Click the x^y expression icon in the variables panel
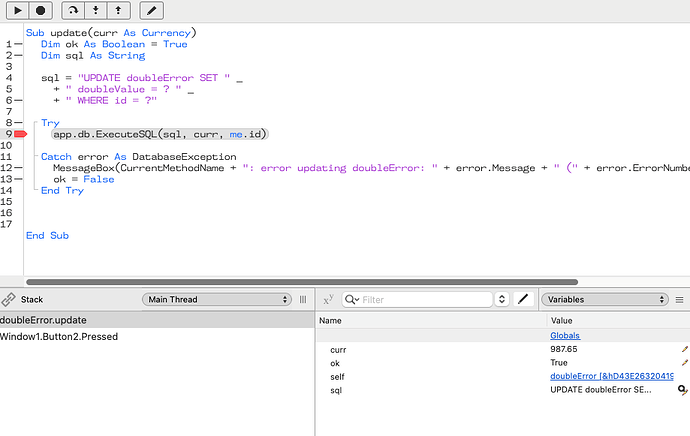 point(328,299)
